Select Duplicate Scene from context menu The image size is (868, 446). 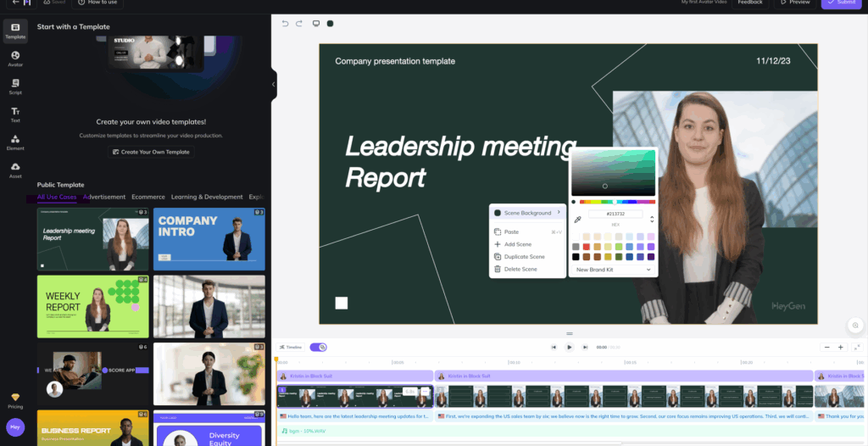(x=524, y=257)
